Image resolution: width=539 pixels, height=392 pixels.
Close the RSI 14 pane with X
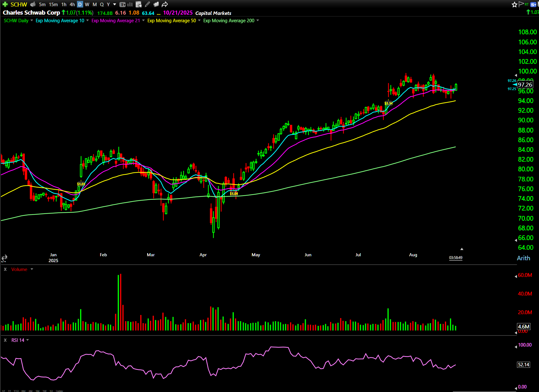click(5, 340)
